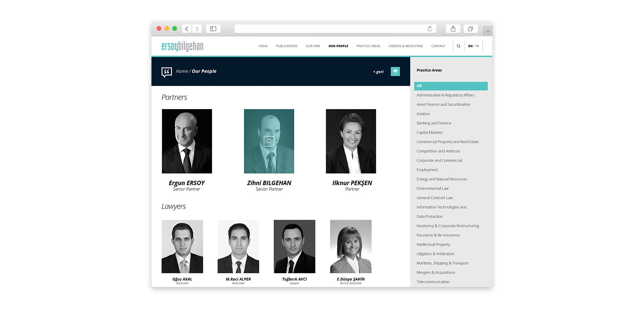The width and height of the screenshot is (644, 311).
Task: Click the name Oğuz AKAL
Action: point(182,279)
